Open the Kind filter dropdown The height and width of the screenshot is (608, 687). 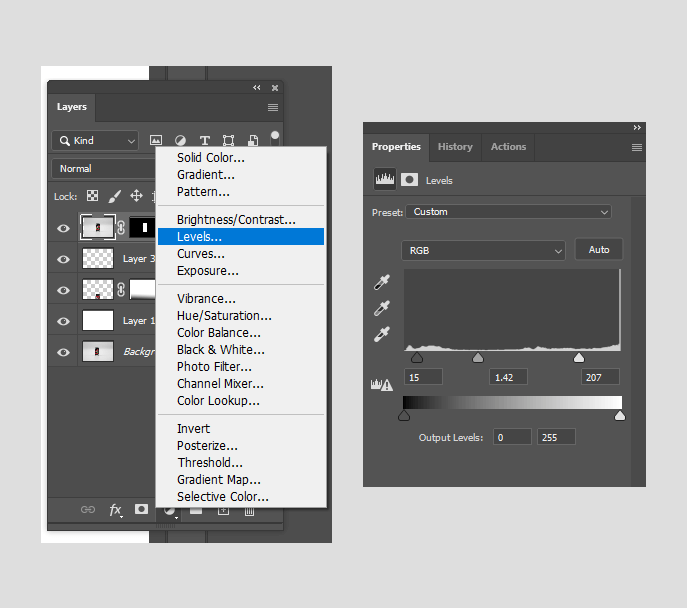tap(95, 141)
